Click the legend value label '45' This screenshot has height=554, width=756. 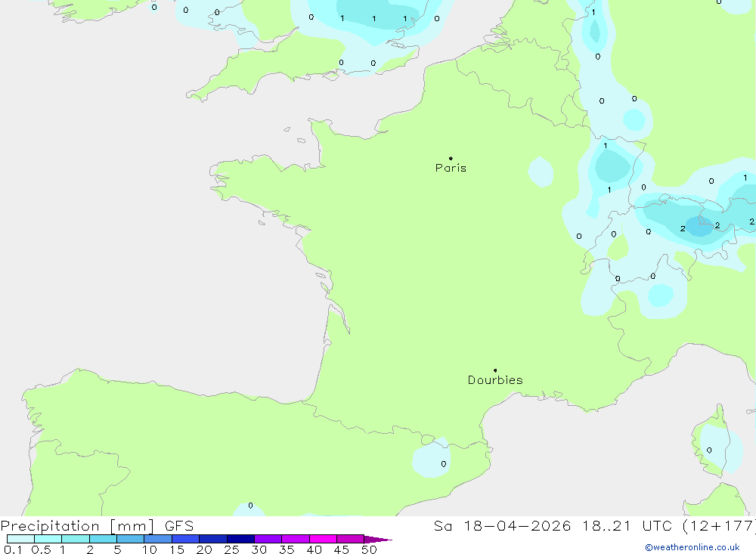[342, 549]
